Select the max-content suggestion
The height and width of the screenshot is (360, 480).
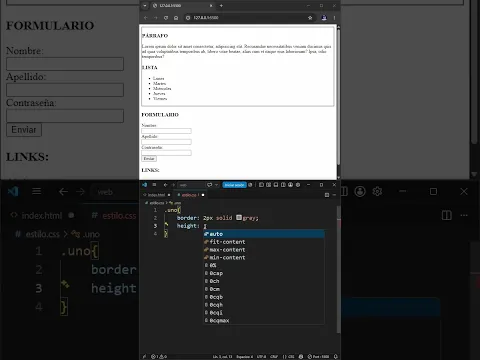(x=264, y=250)
